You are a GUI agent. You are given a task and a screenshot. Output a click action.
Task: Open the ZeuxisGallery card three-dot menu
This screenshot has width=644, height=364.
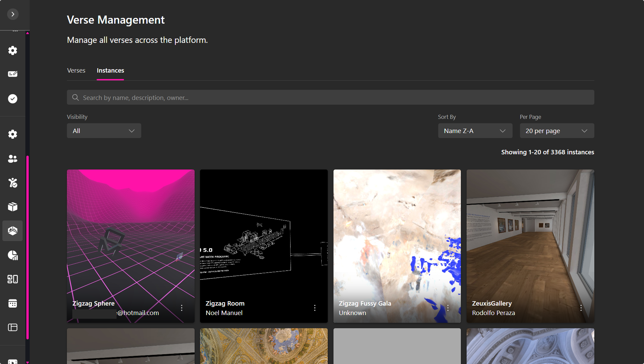point(581,308)
